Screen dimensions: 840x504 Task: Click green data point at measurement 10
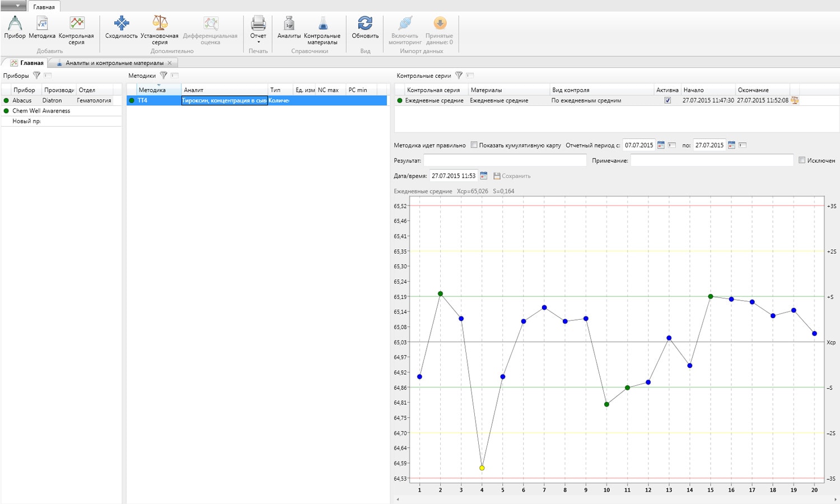point(607,404)
